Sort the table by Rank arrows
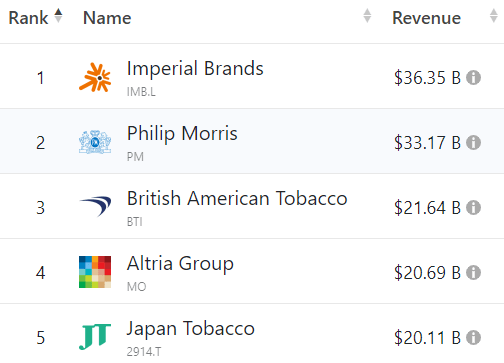Image resolution: width=504 pixels, height=363 pixels. tap(58, 16)
